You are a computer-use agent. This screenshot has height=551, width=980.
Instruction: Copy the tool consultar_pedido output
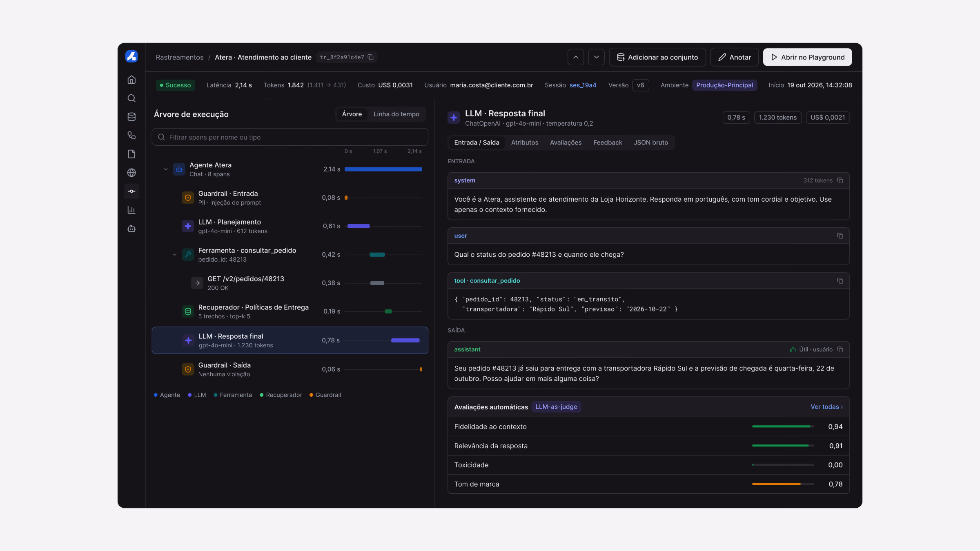(x=840, y=281)
